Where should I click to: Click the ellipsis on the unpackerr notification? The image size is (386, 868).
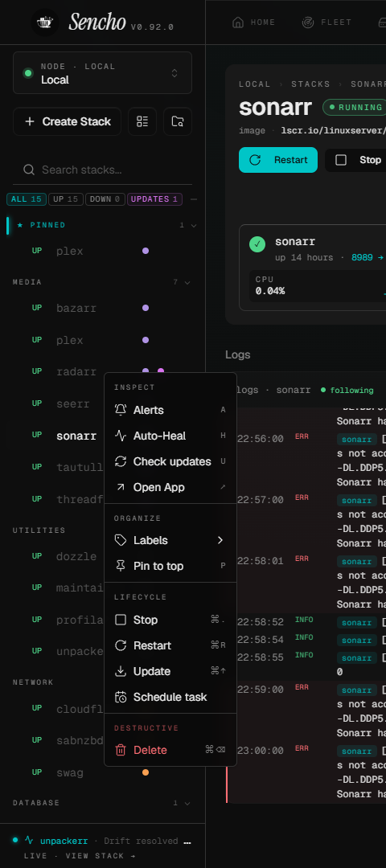pyautogui.click(x=187, y=841)
